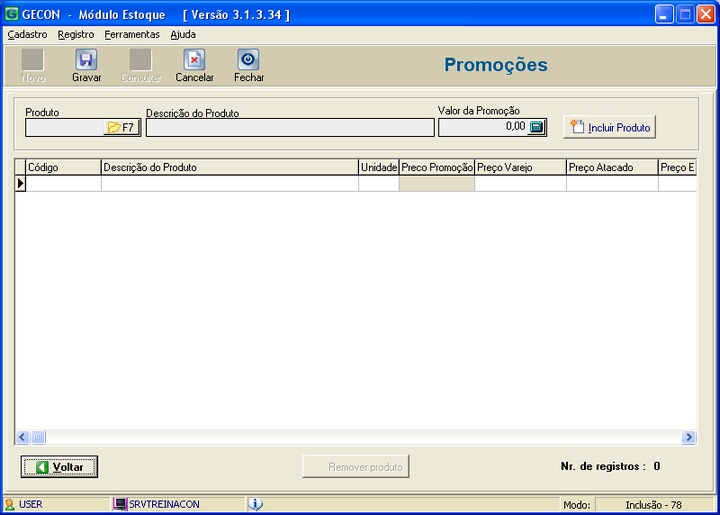The image size is (720, 515).
Task: Click the scroll left arrow of grid
Action: click(22, 437)
